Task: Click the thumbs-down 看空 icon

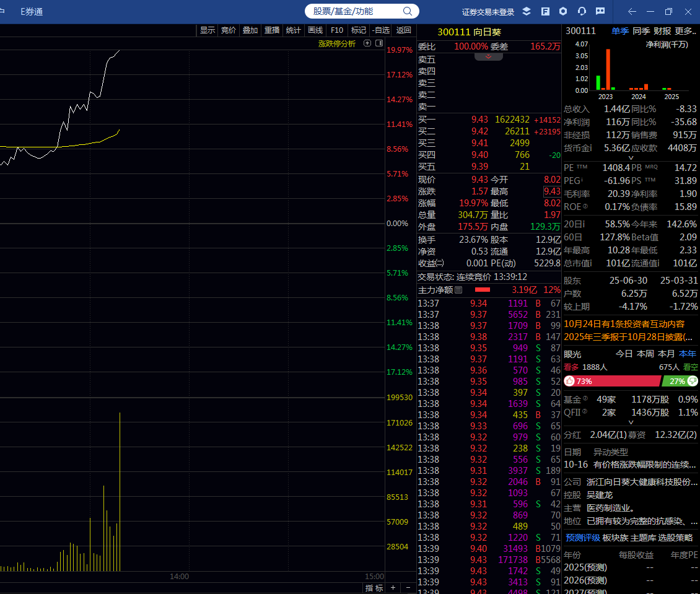Action: (693, 381)
